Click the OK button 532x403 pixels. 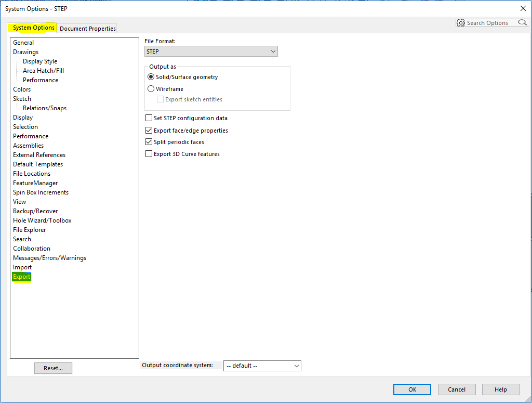pyautogui.click(x=412, y=389)
